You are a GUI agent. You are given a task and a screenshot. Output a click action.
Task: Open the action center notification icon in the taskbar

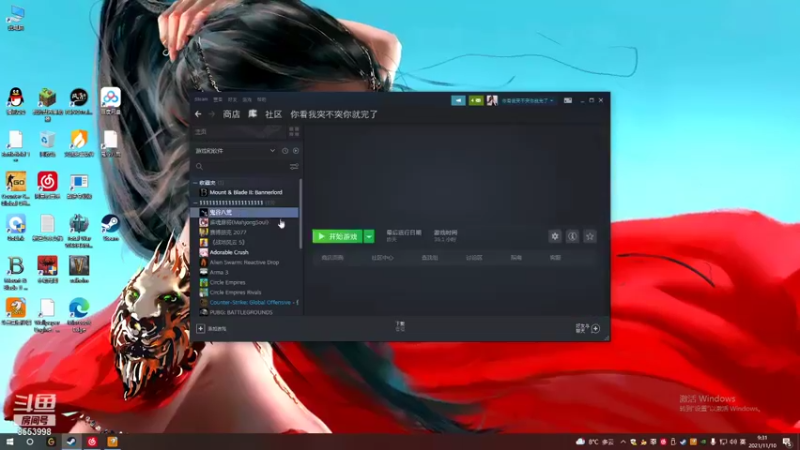(787, 442)
